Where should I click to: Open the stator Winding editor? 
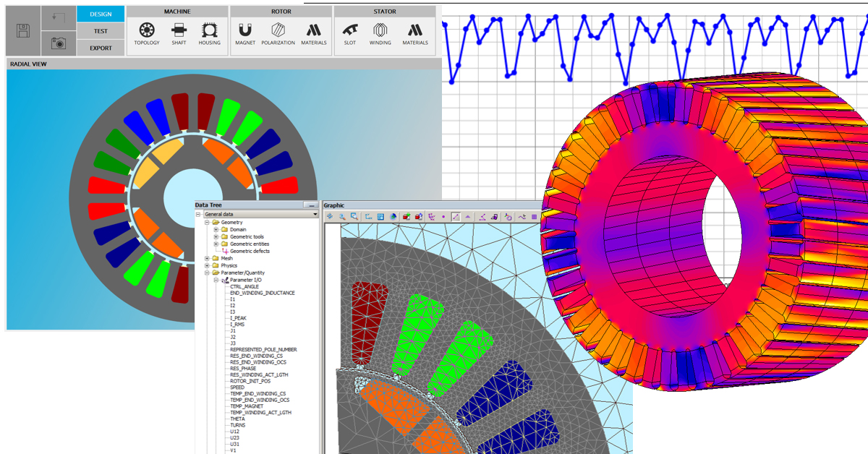coord(380,34)
